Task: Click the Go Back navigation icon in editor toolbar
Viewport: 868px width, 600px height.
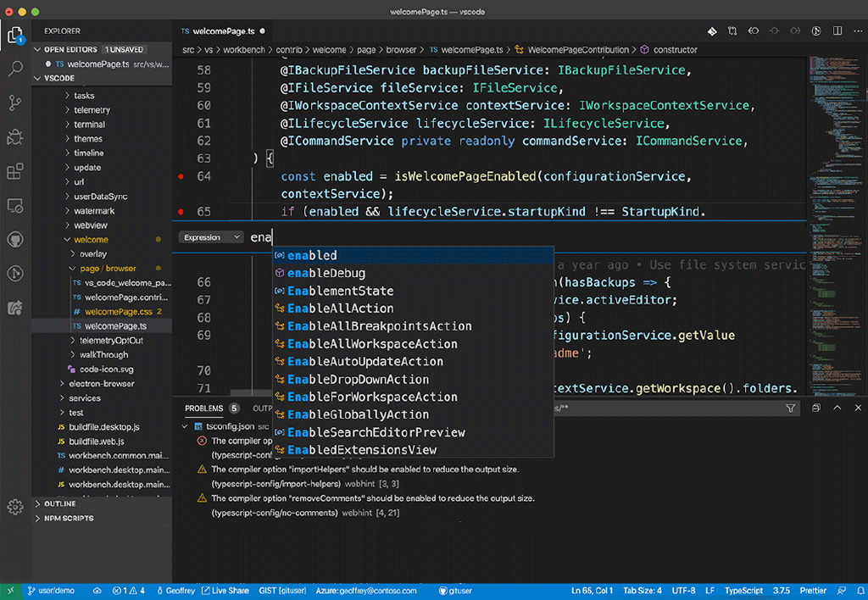Action: tap(754, 31)
